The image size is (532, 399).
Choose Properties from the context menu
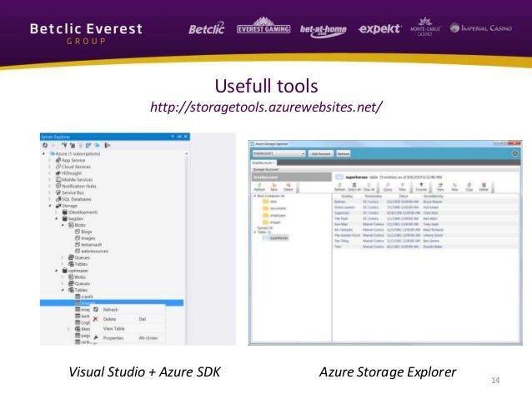[128, 338]
